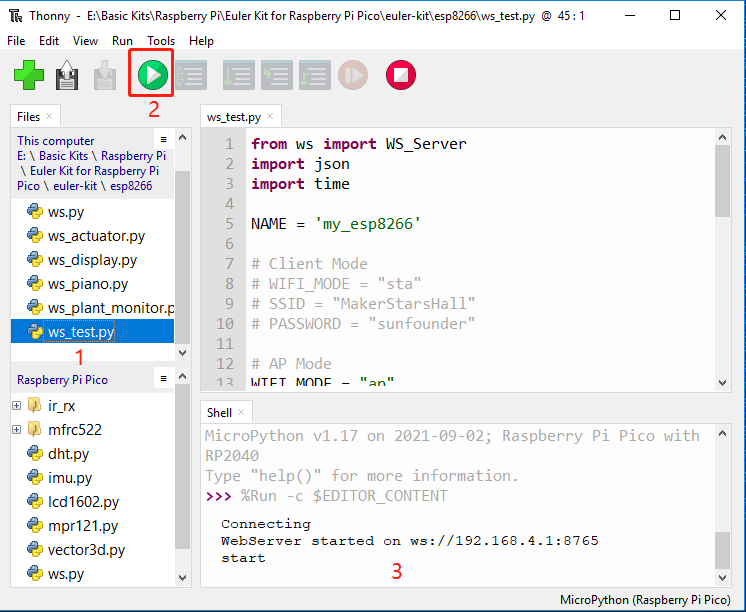746x612 pixels.
Task: Expand the mfrc522 folder
Action: pyautogui.click(x=17, y=429)
